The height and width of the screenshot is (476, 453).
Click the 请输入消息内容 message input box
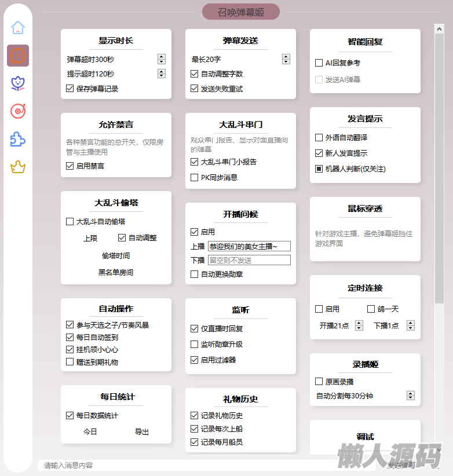click(x=206, y=466)
